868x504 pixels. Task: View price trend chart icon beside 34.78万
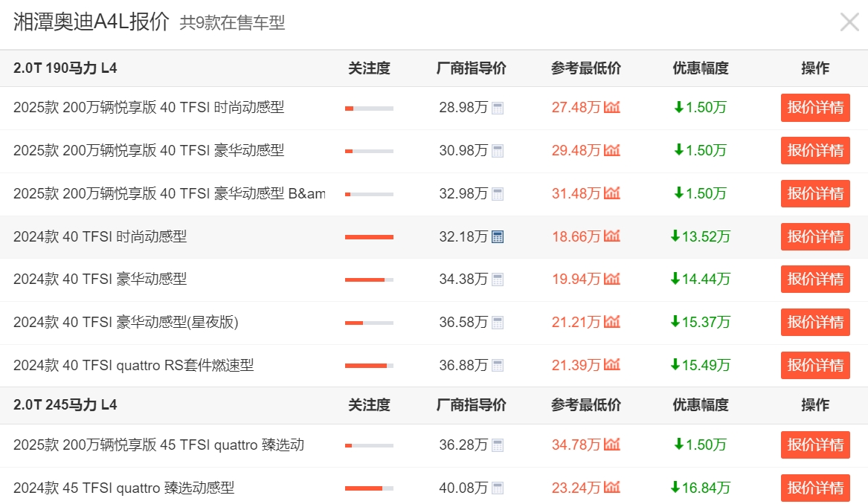click(611, 445)
